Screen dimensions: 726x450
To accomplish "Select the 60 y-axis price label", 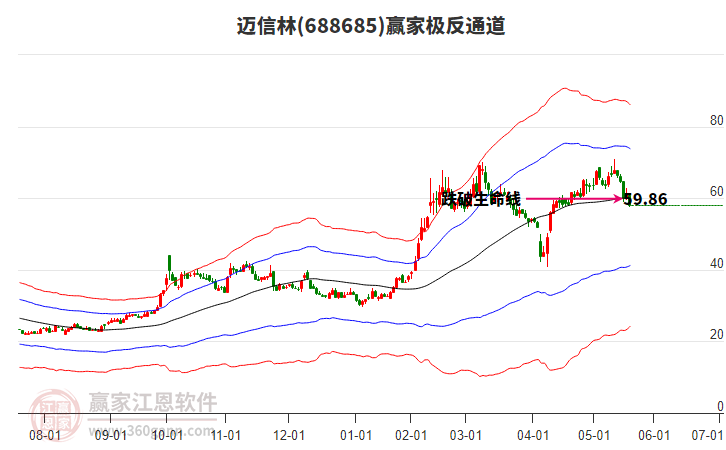I will (716, 192).
